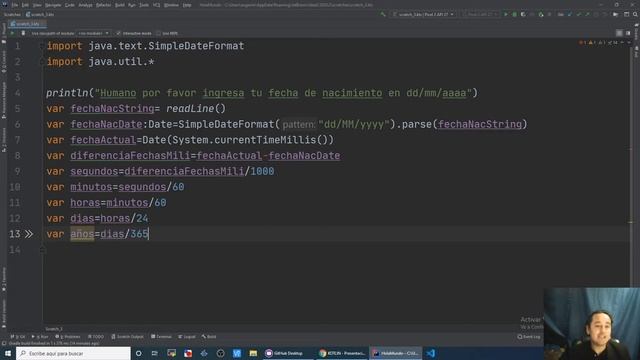Open the Scratch Output tool window
Viewport: 640px width, 360px height.
tap(127, 337)
